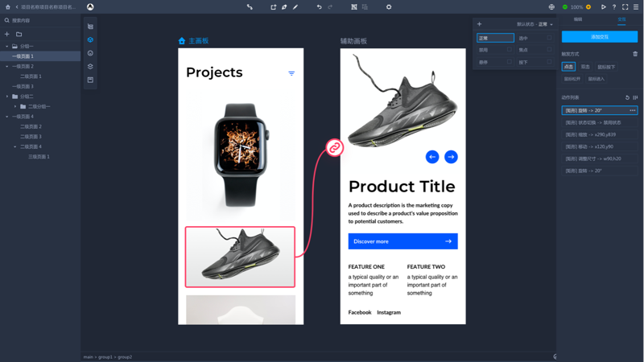Viewport: 644px width, 362px height.
Task: Click the pink link connector icon
Action: (334, 147)
